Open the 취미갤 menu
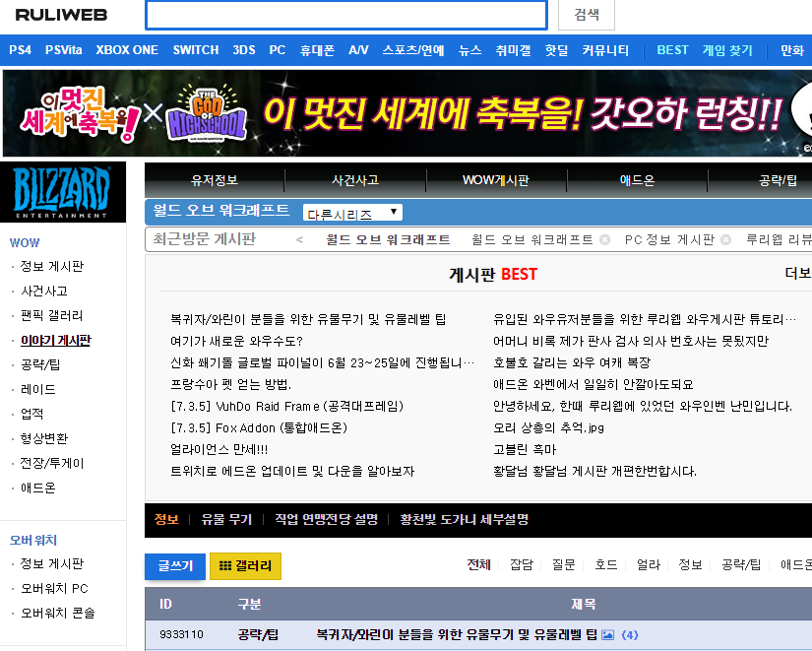812x651 pixels. 513,50
